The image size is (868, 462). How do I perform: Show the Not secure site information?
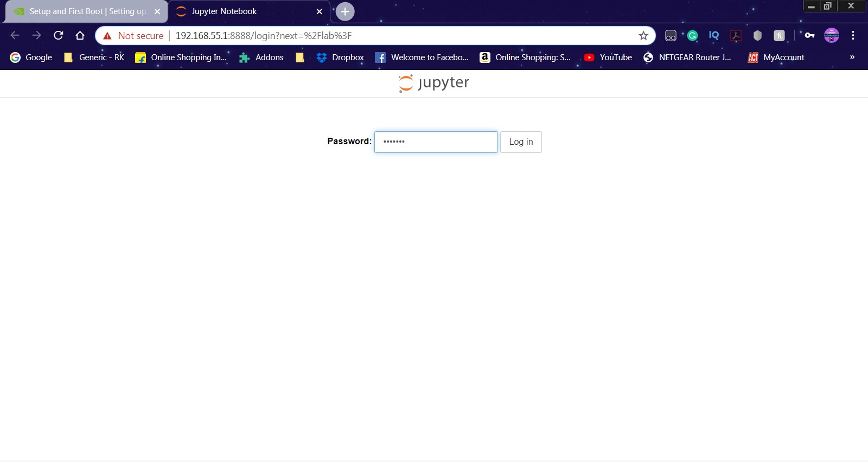pyautogui.click(x=133, y=36)
